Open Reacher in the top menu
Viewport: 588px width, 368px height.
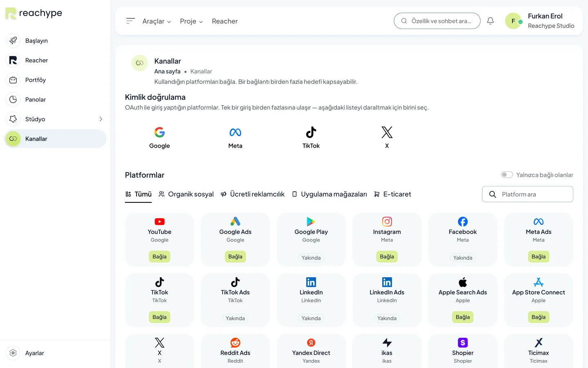click(x=225, y=21)
